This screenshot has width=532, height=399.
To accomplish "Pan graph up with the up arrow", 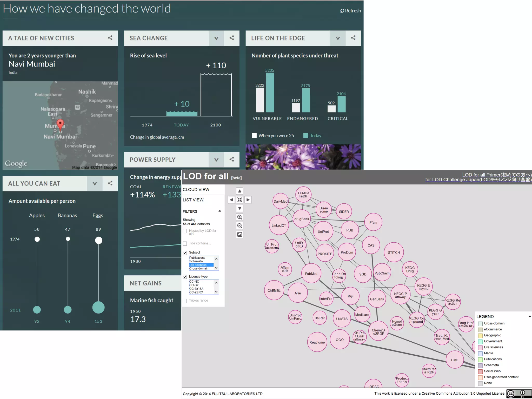I will point(240,191).
